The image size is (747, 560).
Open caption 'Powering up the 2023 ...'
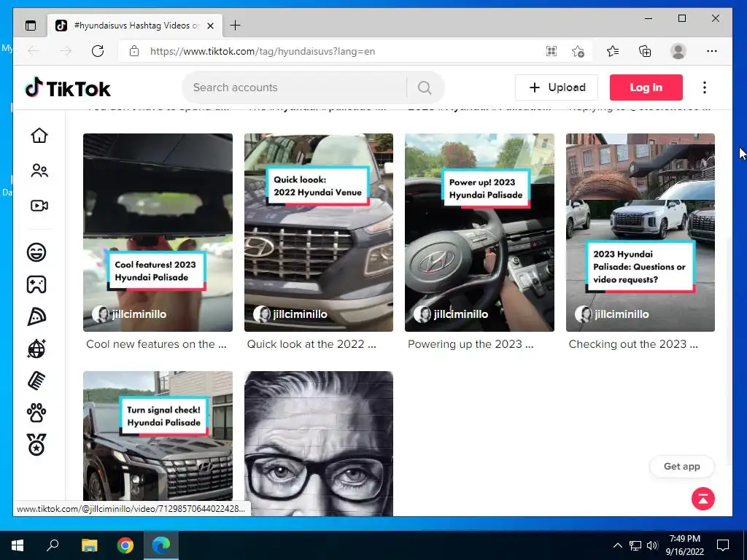point(471,344)
